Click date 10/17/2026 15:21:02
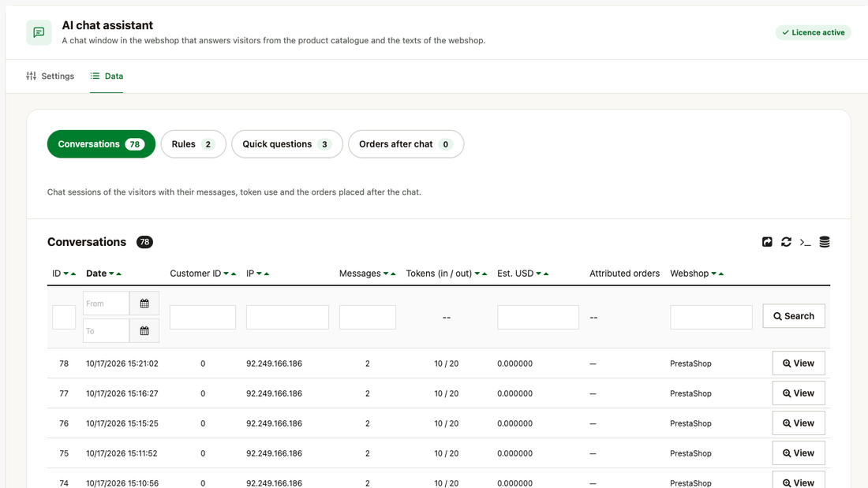 tap(122, 363)
